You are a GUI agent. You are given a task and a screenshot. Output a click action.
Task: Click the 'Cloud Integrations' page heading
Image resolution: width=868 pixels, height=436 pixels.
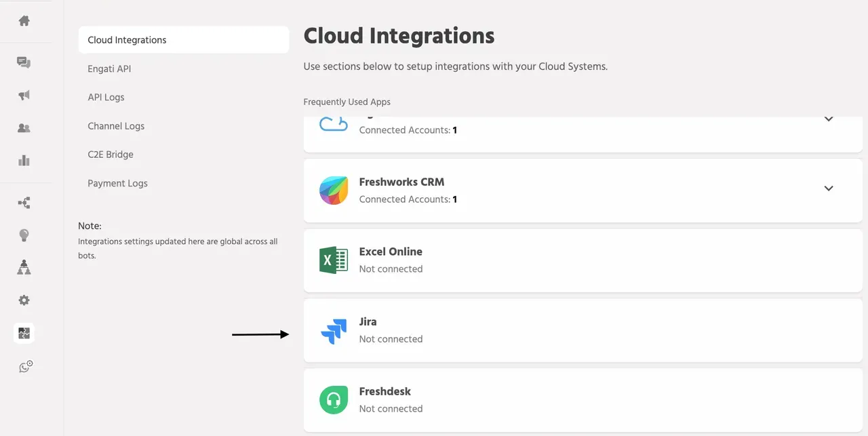click(x=399, y=36)
